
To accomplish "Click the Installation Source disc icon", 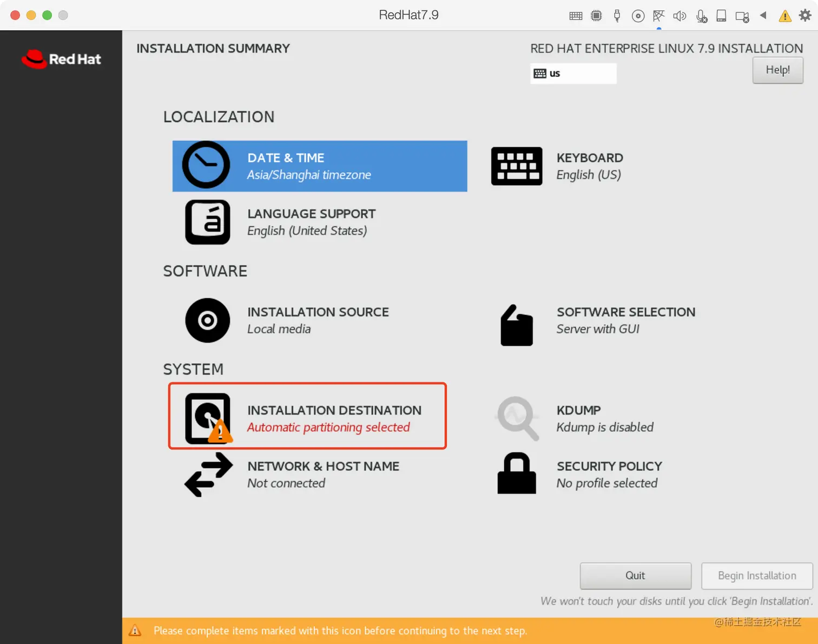I will [208, 320].
